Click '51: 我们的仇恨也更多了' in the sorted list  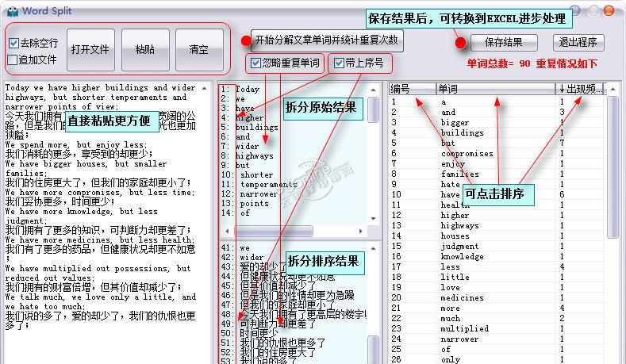[x=274, y=343]
